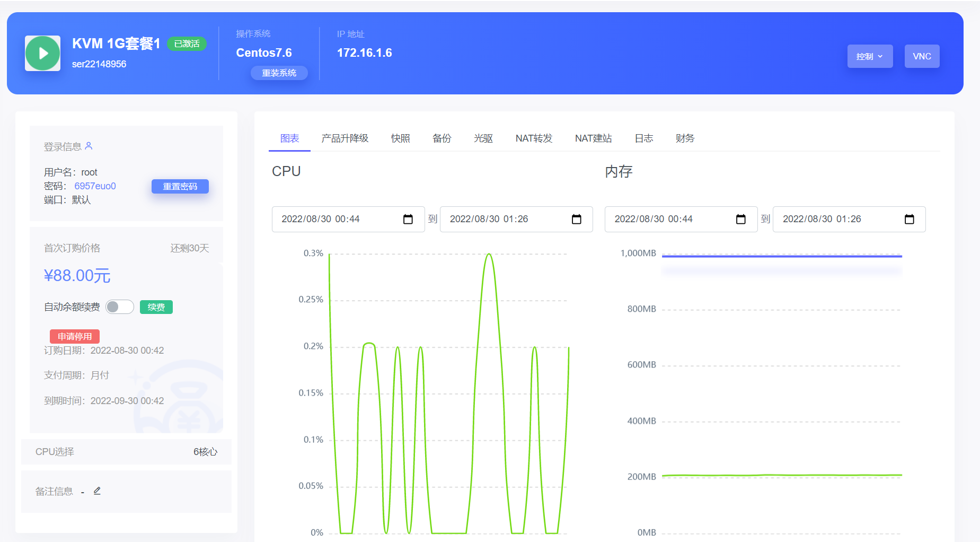Click CPU chart end time field
The height and width of the screenshot is (542, 980).
pos(516,219)
